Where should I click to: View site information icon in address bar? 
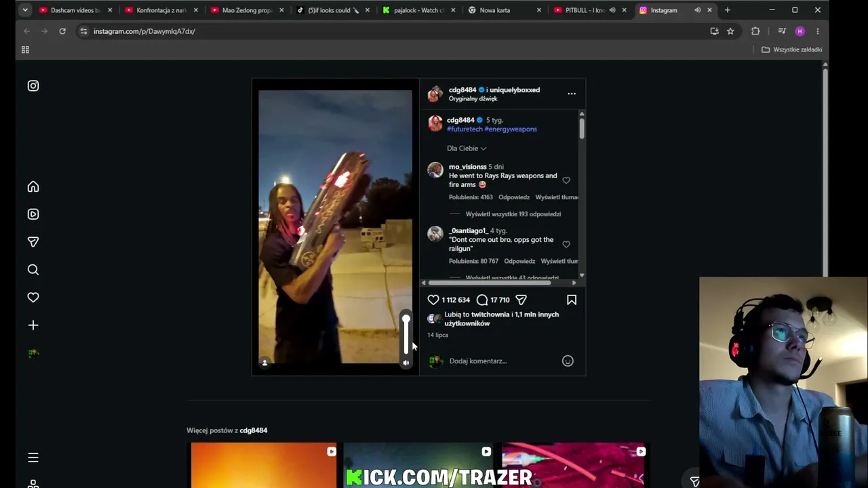click(83, 31)
